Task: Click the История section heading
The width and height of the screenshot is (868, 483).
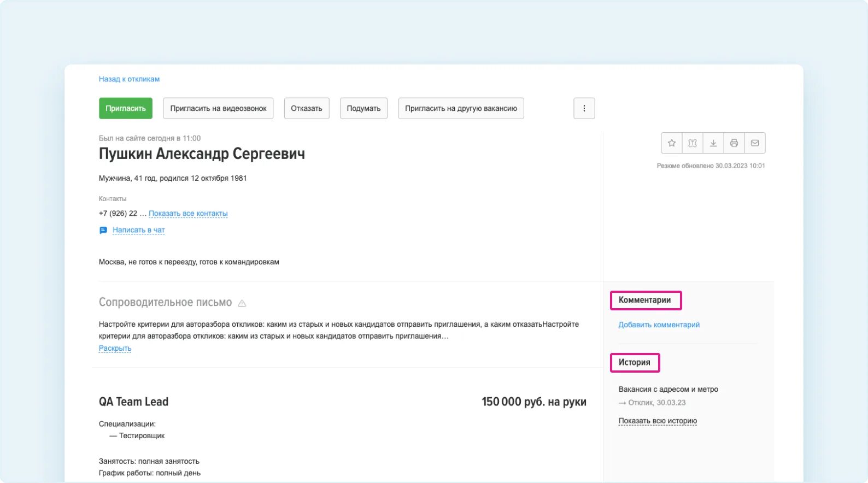Action: click(x=634, y=362)
